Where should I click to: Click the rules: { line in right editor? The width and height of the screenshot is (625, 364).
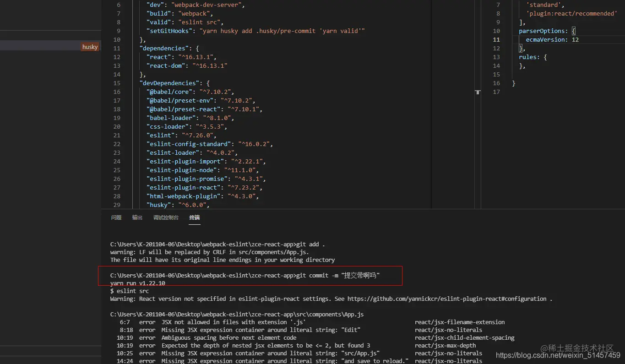pyautogui.click(x=533, y=57)
